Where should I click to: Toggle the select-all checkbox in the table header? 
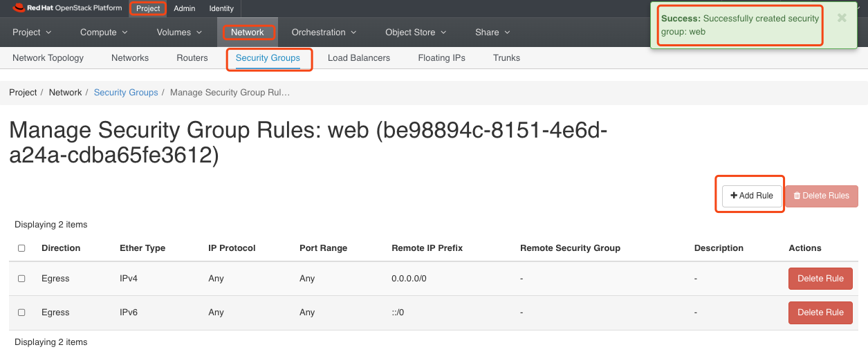tap(21, 248)
